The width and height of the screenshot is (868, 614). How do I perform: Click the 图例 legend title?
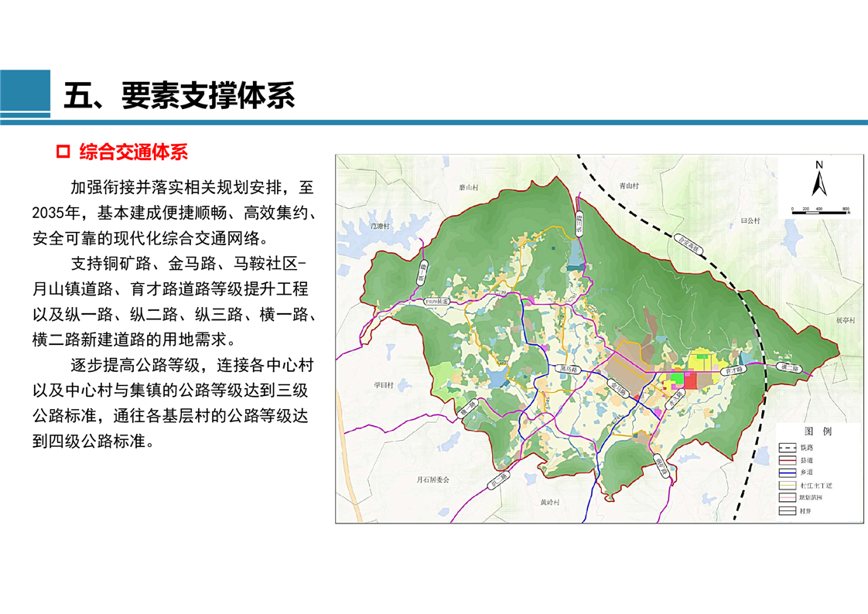pos(817,431)
